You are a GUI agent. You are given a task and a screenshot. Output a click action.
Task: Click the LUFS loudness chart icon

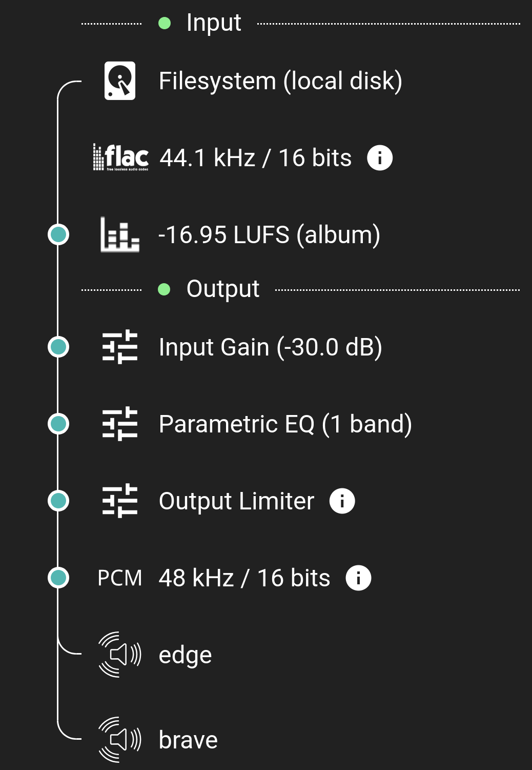tap(120, 234)
